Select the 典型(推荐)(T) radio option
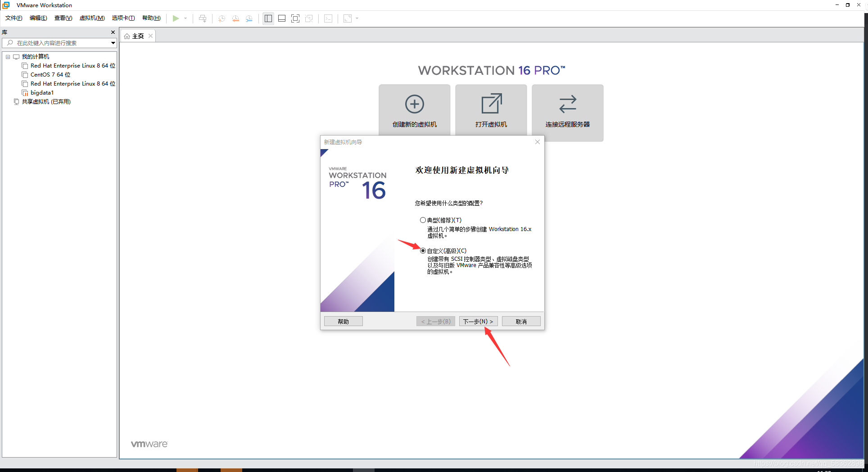The height and width of the screenshot is (472, 868). (x=423, y=220)
